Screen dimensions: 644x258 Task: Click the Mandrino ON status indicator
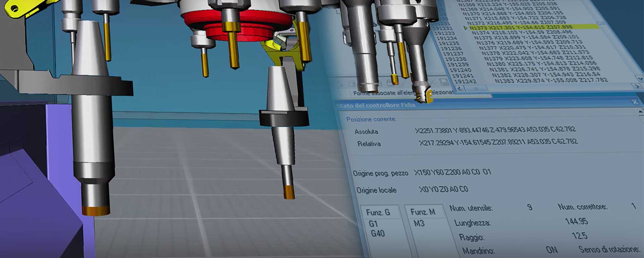(x=551, y=250)
